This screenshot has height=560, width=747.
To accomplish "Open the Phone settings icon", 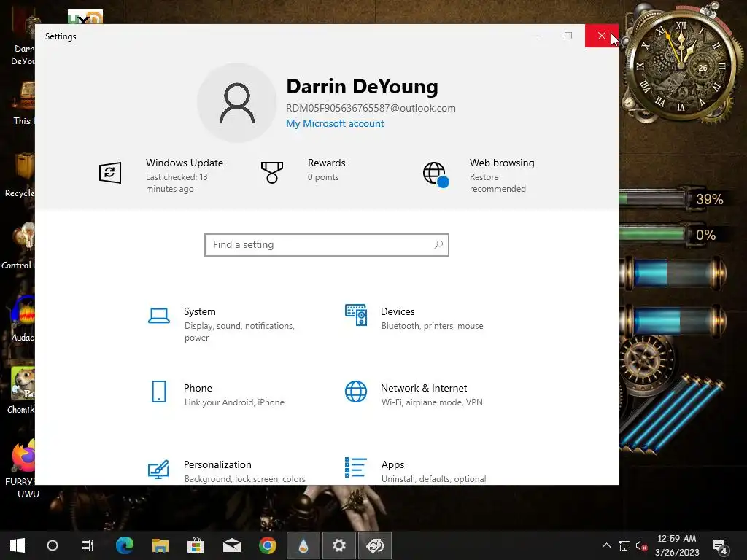I will tap(158, 392).
